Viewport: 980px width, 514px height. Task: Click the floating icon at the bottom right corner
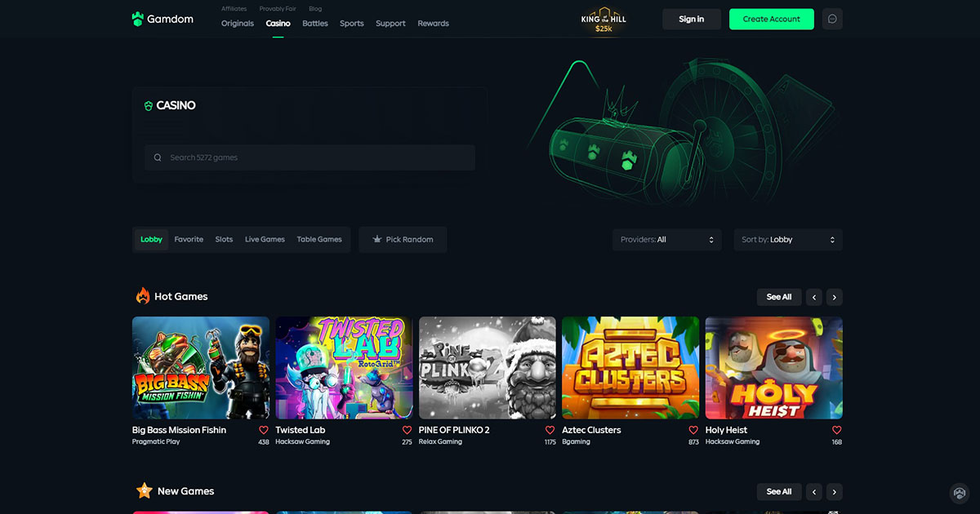pos(960,494)
